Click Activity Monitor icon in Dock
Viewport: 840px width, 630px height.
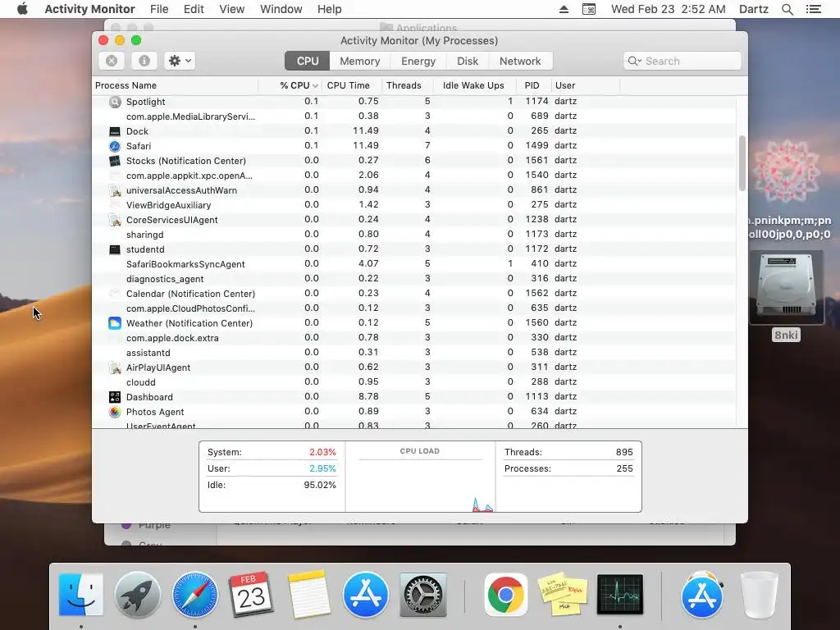pyautogui.click(x=620, y=595)
